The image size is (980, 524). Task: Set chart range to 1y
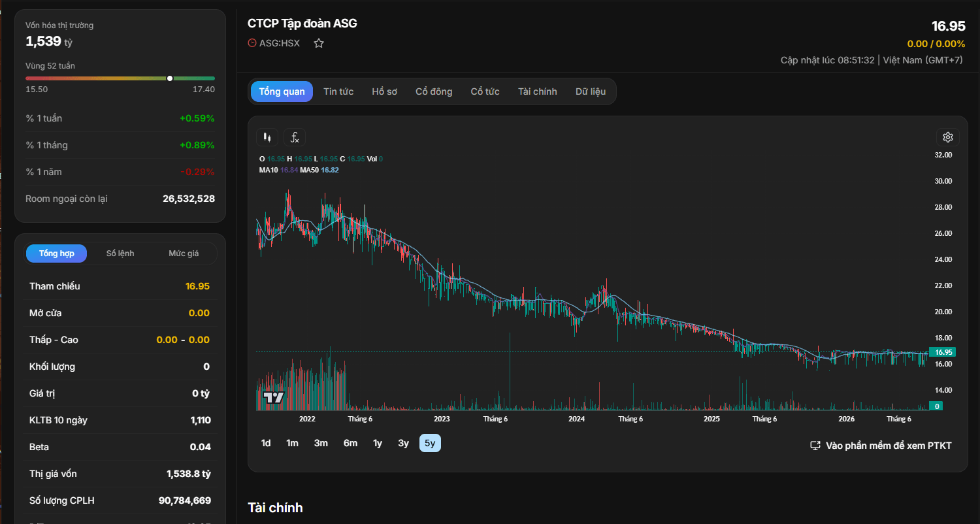pyautogui.click(x=378, y=443)
